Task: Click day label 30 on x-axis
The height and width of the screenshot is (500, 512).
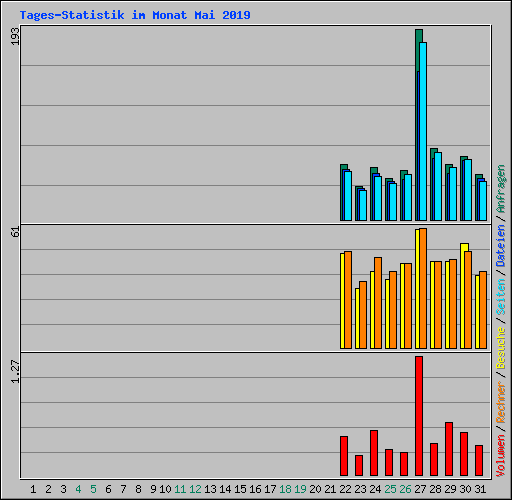Action: click(465, 489)
